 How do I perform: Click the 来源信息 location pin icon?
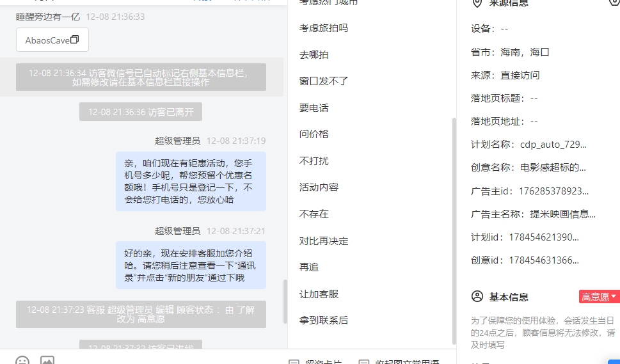tap(477, 3)
